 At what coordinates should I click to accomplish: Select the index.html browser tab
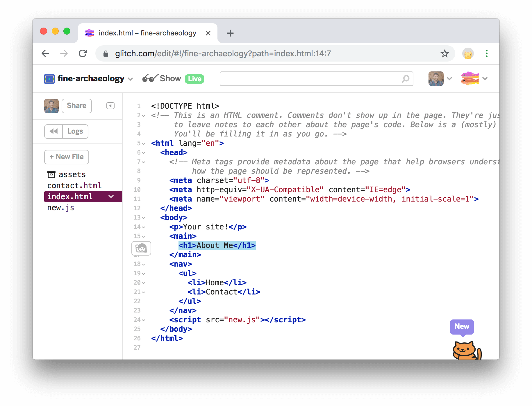(147, 33)
